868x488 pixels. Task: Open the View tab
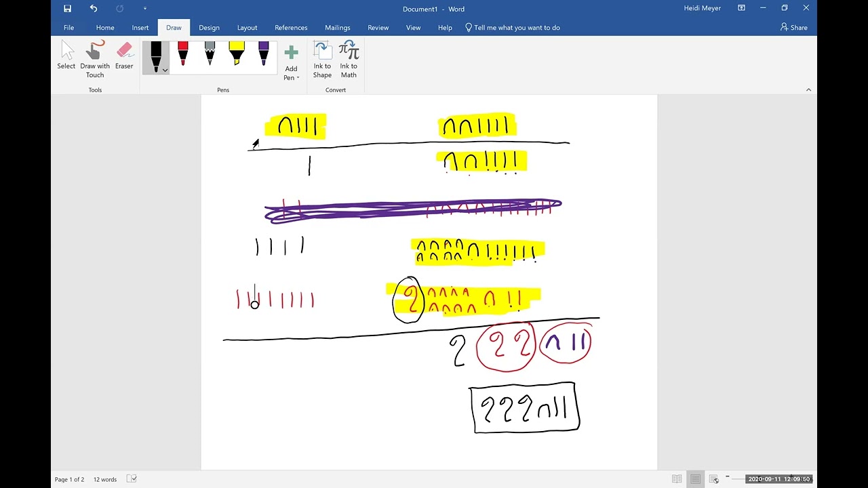click(413, 28)
